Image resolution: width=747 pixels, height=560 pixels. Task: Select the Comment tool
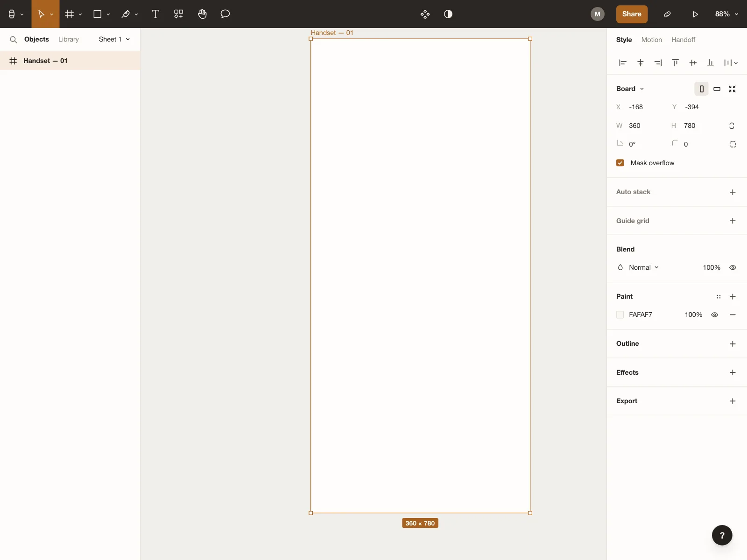click(x=225, y=14)
